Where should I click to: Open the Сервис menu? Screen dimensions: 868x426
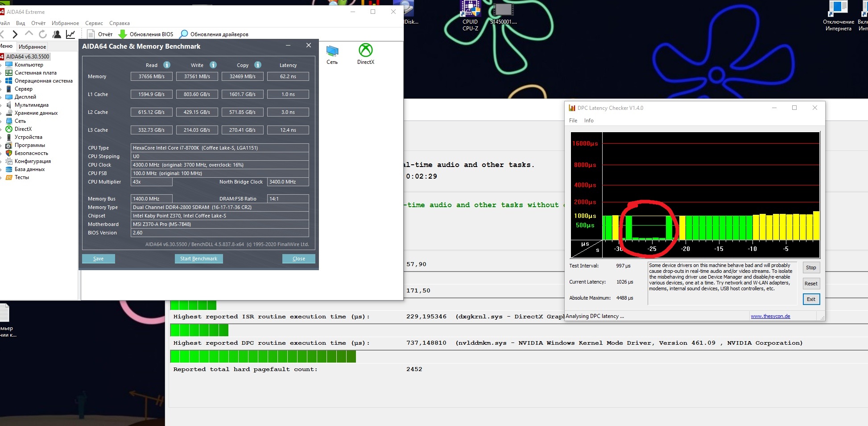94,23
